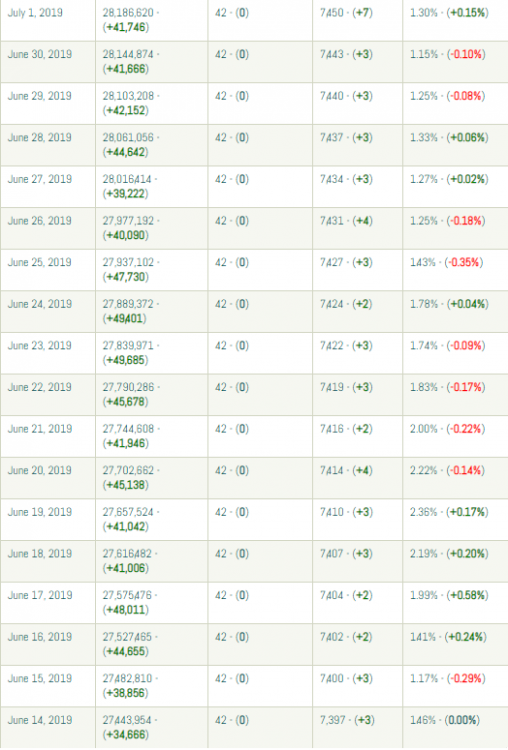The image size is (508, 750).
Task: Select the June 16, 2019 date
Action: pyautogui.click(x=40, y=637)
